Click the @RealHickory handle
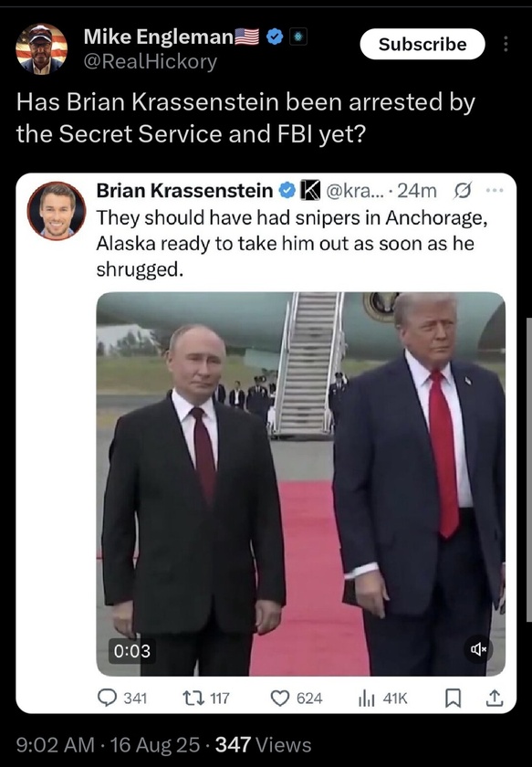The image size is (532, 767). [151, 62]
